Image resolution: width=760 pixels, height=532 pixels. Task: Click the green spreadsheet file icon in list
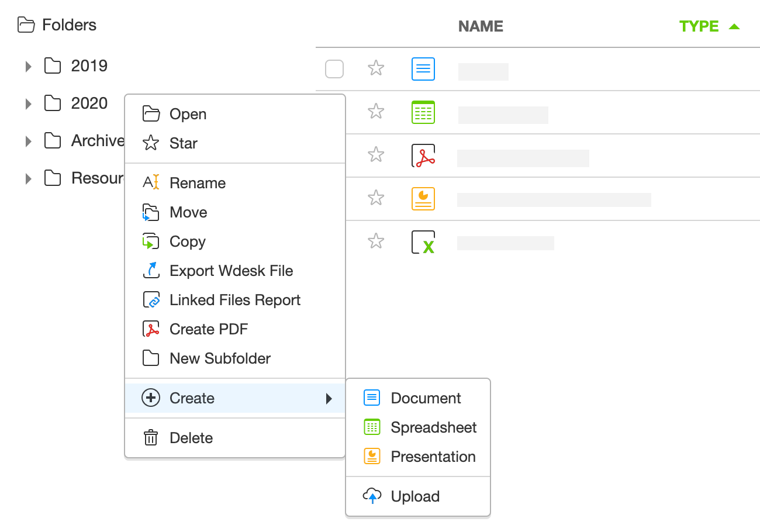point(423,112)
